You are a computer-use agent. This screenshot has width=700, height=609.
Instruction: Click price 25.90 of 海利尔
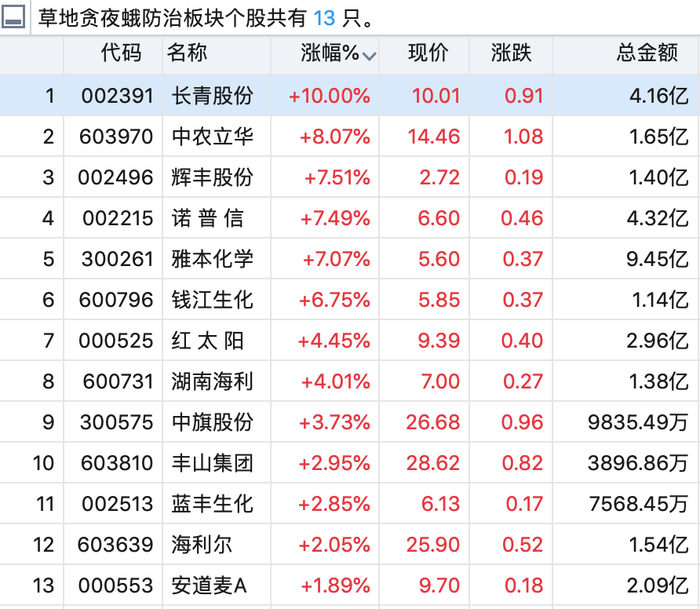pos(433,545)
